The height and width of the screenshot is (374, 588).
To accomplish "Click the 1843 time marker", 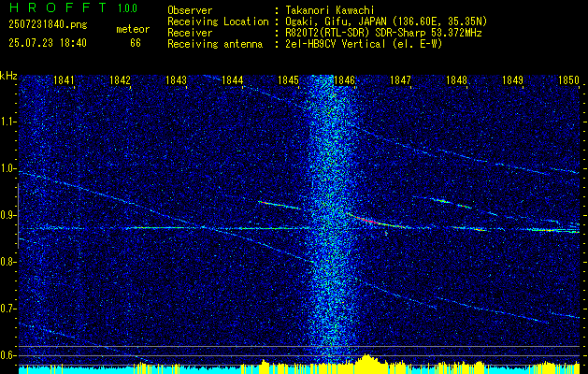I will (176, 79).
